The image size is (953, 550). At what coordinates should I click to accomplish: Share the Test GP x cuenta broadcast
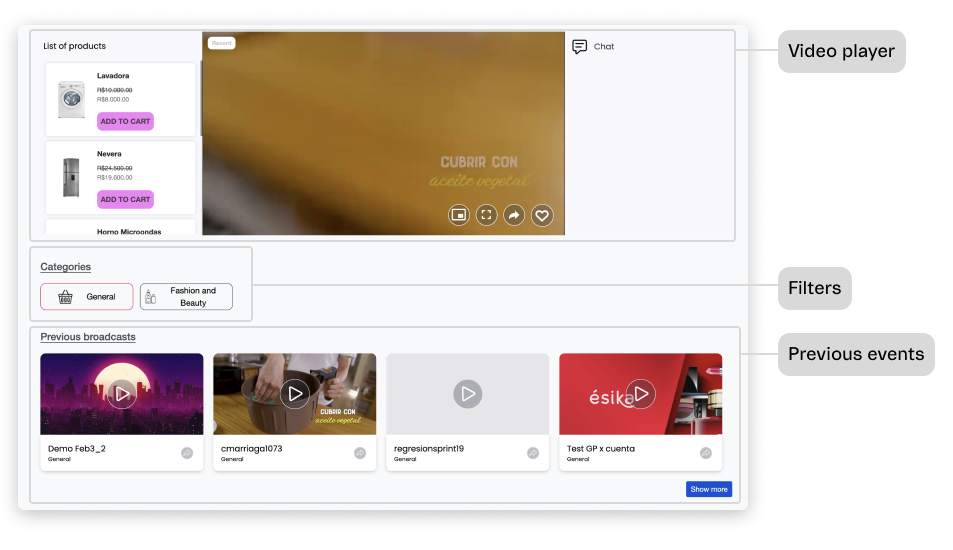click(x=706, y=453)
